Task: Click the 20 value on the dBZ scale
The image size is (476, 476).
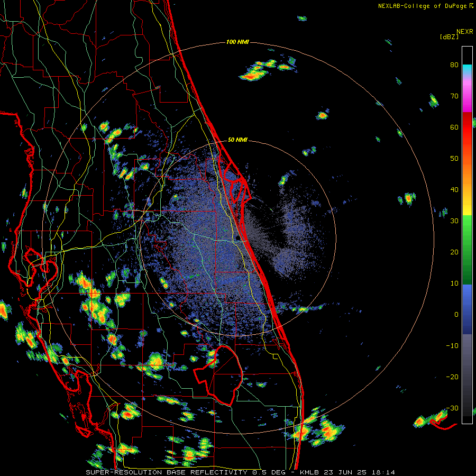Action: pos(454,252)
